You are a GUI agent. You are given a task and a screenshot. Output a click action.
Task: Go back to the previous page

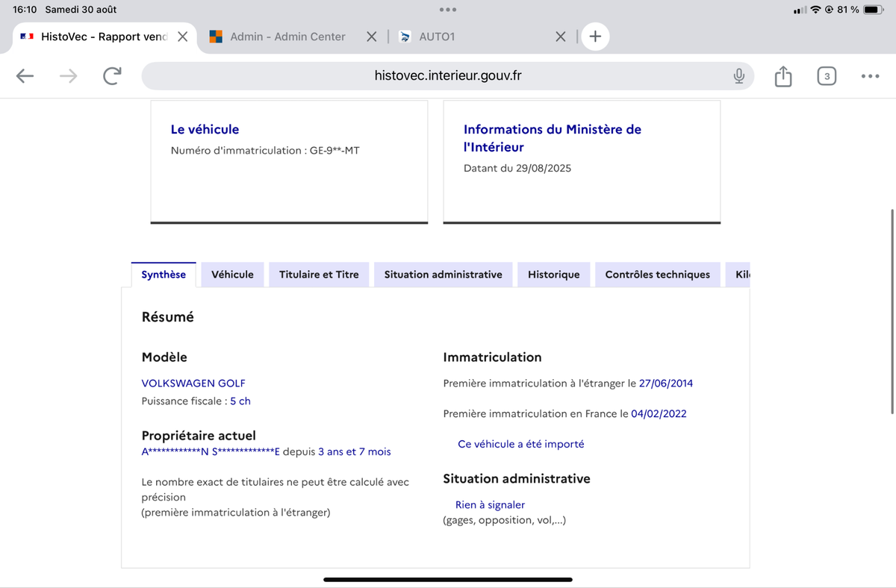pos(25,76)
